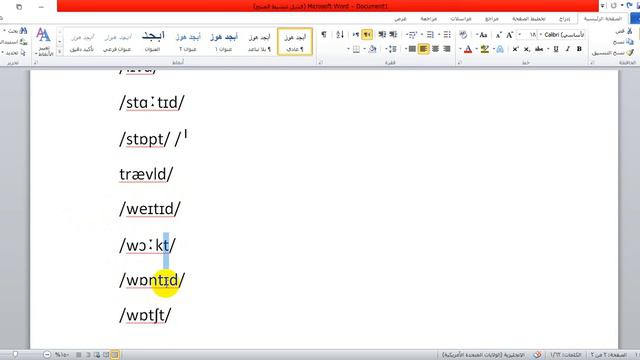Open the highlight color dropdown arrow
Screen dimensions: 640x360
point(477,49)
